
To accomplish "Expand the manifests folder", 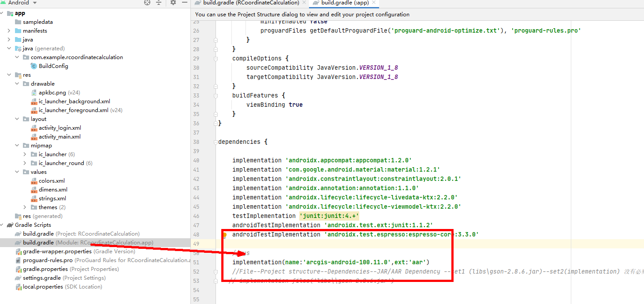I will [9, 31].
